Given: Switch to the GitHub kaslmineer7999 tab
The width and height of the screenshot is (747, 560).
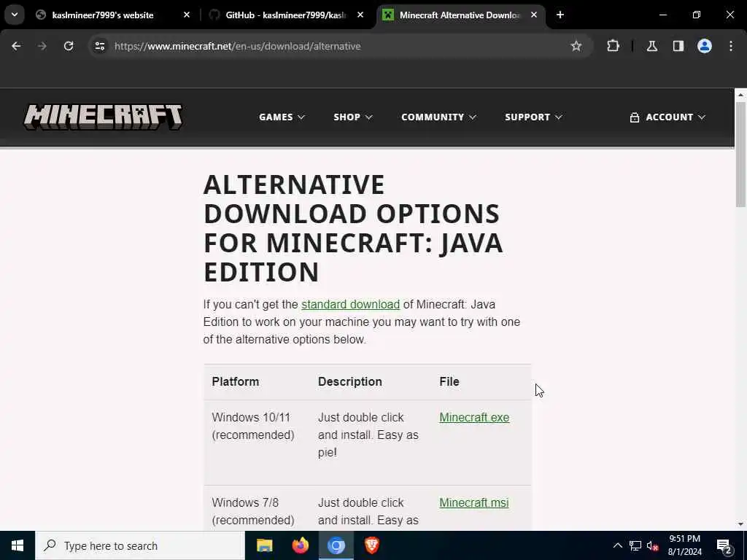Looking at the screenshot, I should [x=286, y=15].
